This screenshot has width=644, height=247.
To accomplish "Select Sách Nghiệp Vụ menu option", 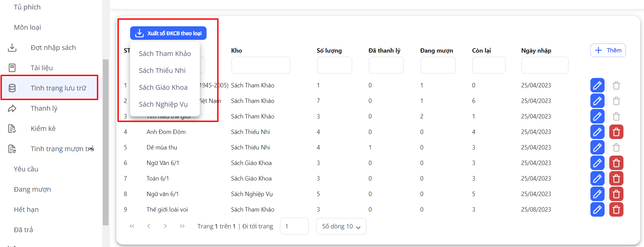I will pyautogui.click(x=163, y=104).
